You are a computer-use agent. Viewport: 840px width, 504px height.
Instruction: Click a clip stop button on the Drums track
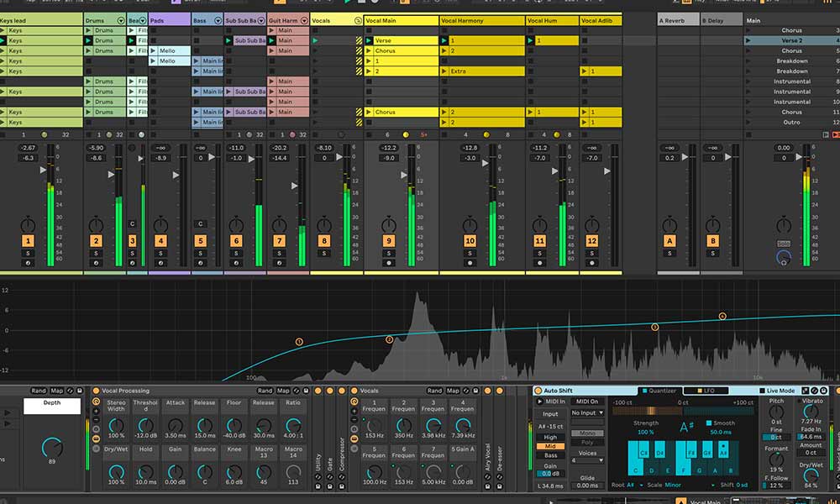pos(87,60)
